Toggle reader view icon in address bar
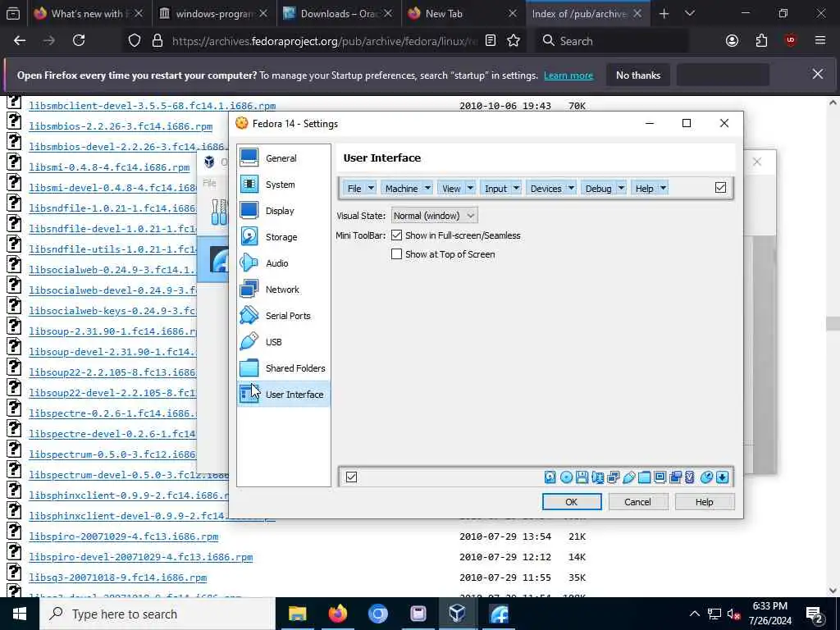 491,41
